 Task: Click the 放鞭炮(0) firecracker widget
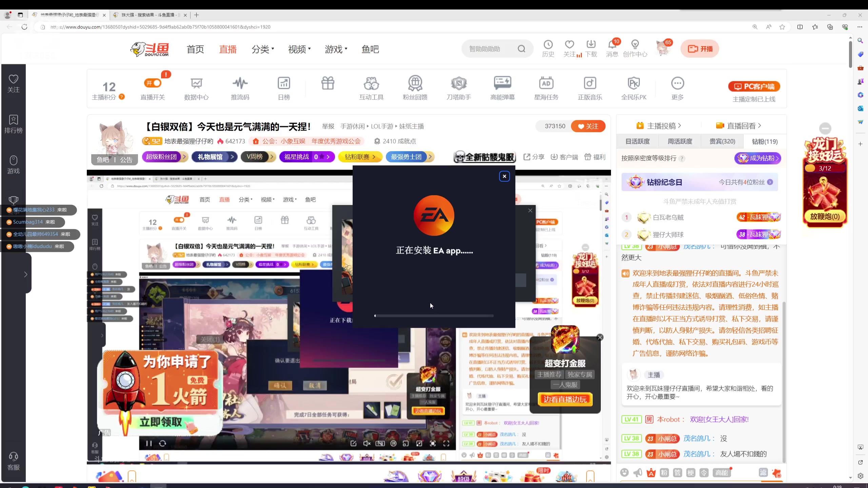tap(825, 216)
